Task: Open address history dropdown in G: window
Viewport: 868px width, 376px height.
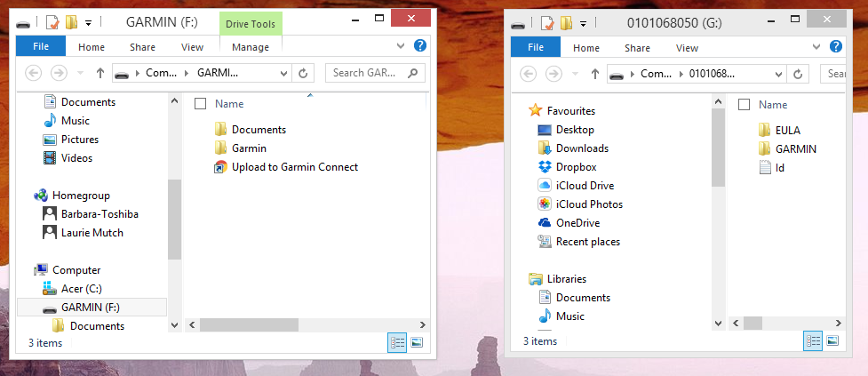Action: [x=778, y=74]
